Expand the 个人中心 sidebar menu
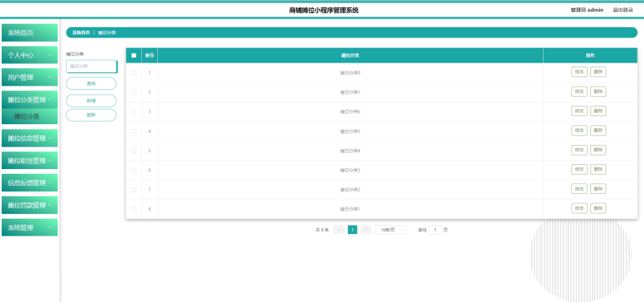Viewport: 644px width, 302px height. (30, 55)
